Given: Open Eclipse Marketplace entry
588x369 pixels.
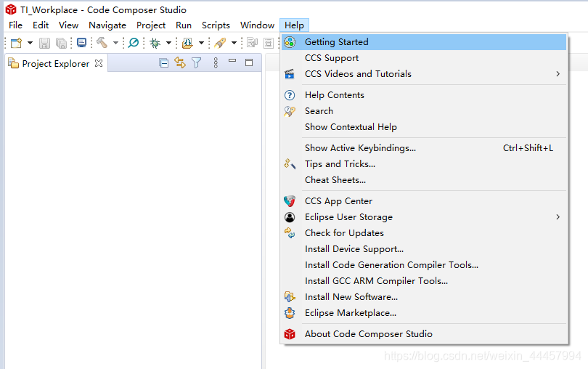Looking at the screenshot, I should click(423, 312).
